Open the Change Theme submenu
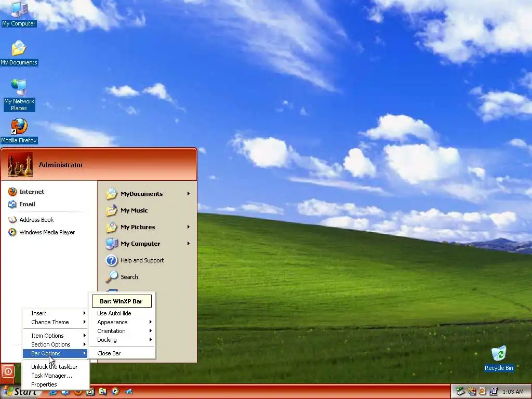Screen dimensions: 532x399 coord(56,322)
